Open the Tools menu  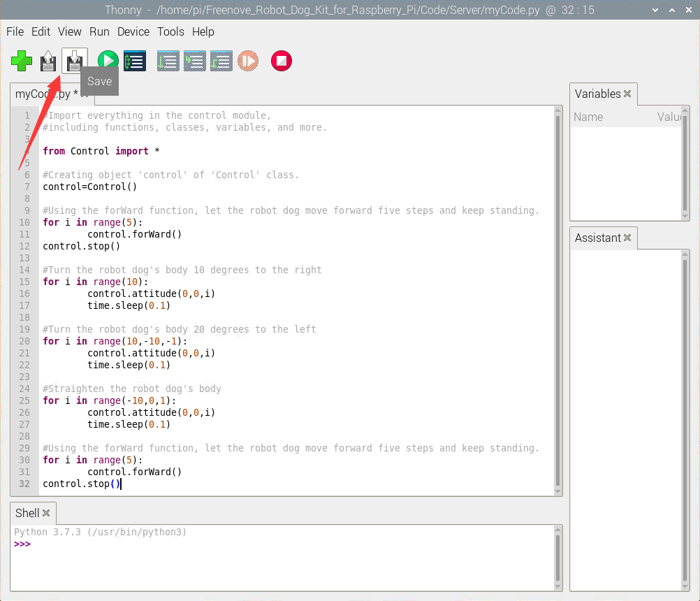(x=170, y=31)
